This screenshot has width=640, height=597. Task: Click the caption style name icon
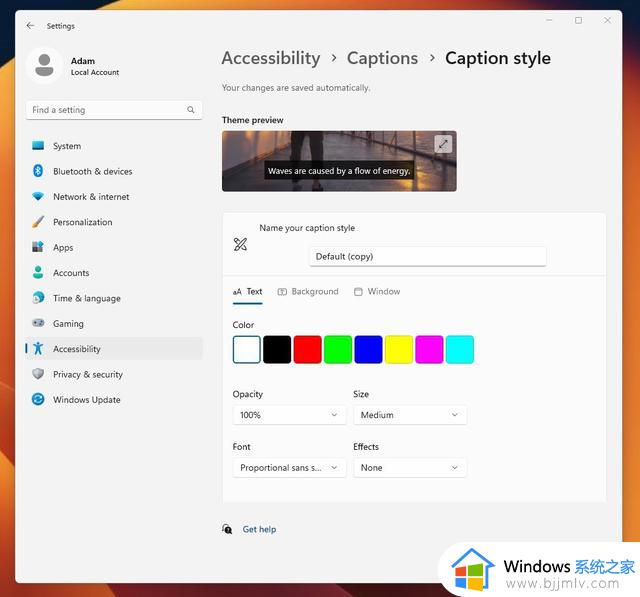(x=240, y=244)
